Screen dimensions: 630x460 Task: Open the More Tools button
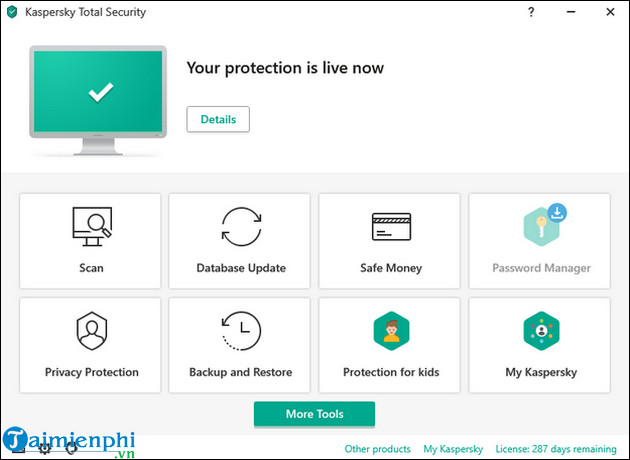[x=314, y=414]
